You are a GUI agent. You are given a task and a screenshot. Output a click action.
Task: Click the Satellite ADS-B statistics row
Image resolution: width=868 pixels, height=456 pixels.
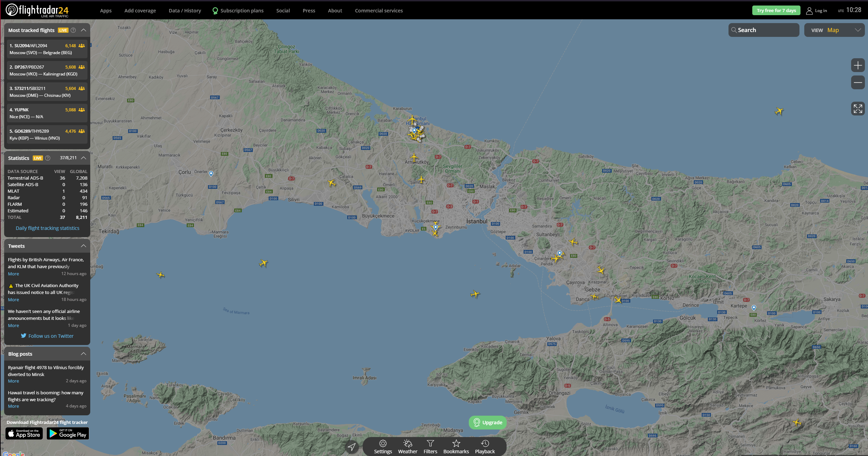tap(47, 184)
